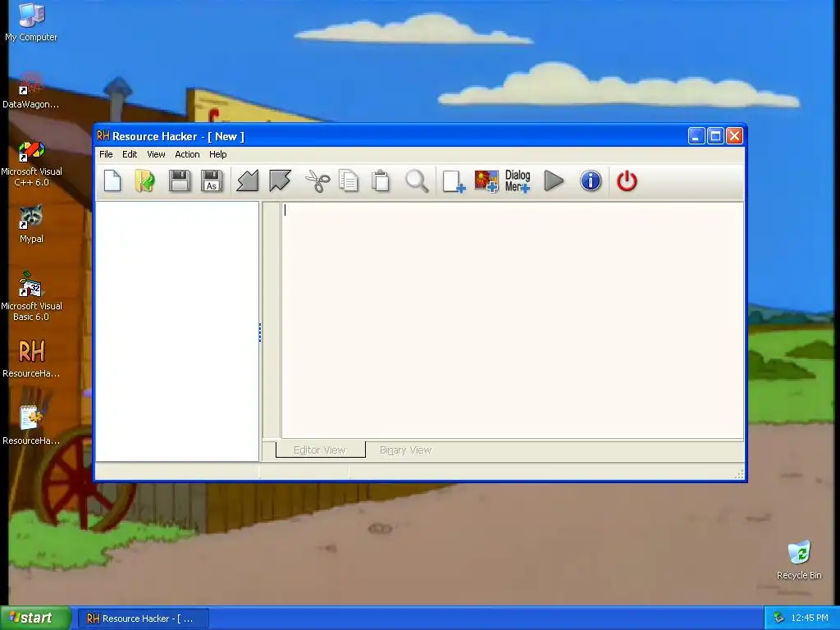Click the Copy pages icon
This screenshot has height=630, width=840.
[349, 181]
